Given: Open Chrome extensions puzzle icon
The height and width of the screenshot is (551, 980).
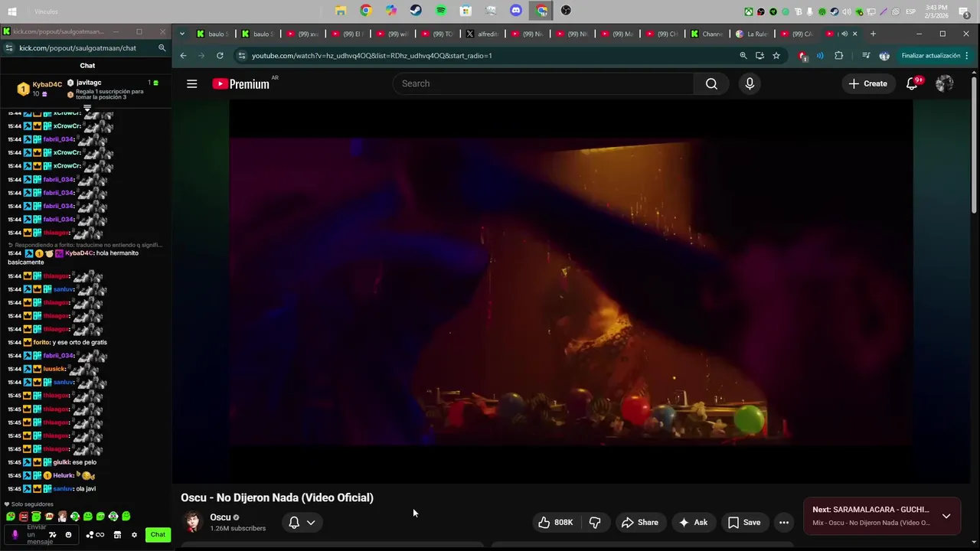Looking at the screenshot, I should pos(839,55).
